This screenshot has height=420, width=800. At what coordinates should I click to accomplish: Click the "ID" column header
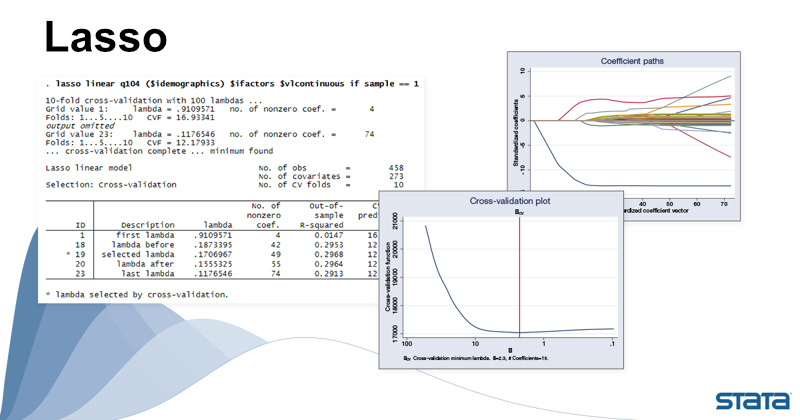click(80, 225)
